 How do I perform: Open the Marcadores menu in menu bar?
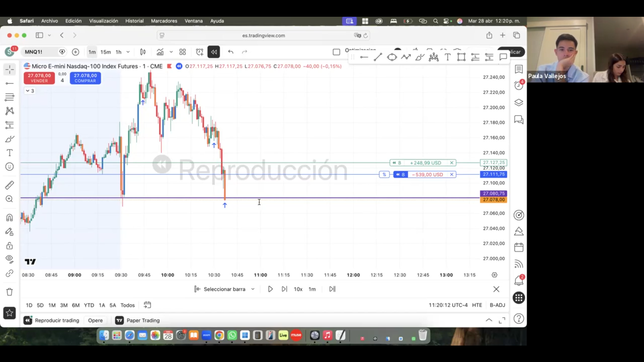pos(164,21)
